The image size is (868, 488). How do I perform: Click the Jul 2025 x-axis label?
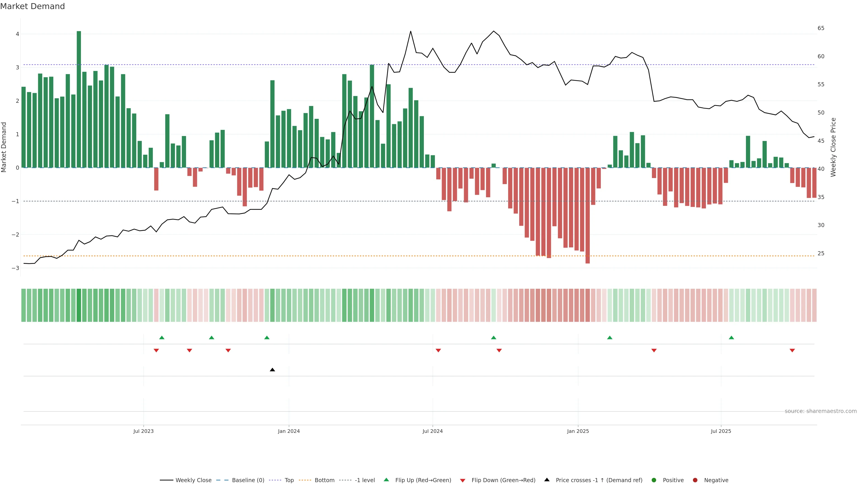pyautogui.click(x=721, y=432)
